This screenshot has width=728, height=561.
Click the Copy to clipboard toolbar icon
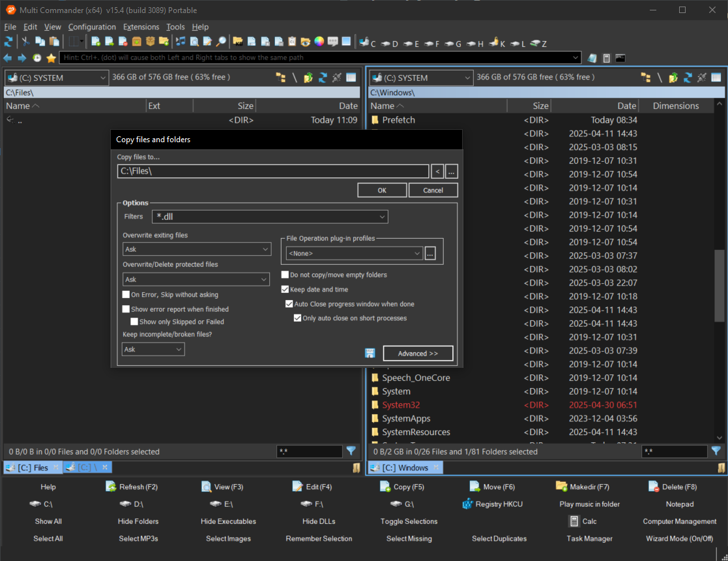pyautogui.click(x=40, y=42)
